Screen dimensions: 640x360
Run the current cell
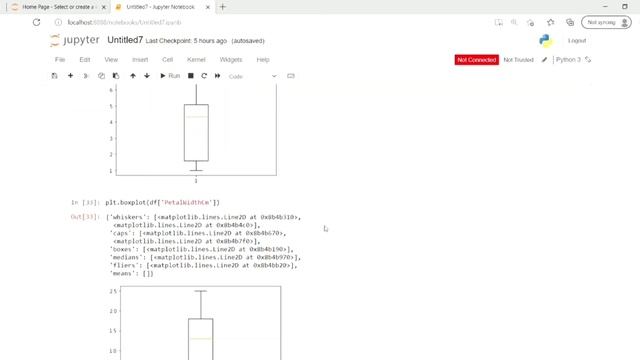click(x=170, y=76)
